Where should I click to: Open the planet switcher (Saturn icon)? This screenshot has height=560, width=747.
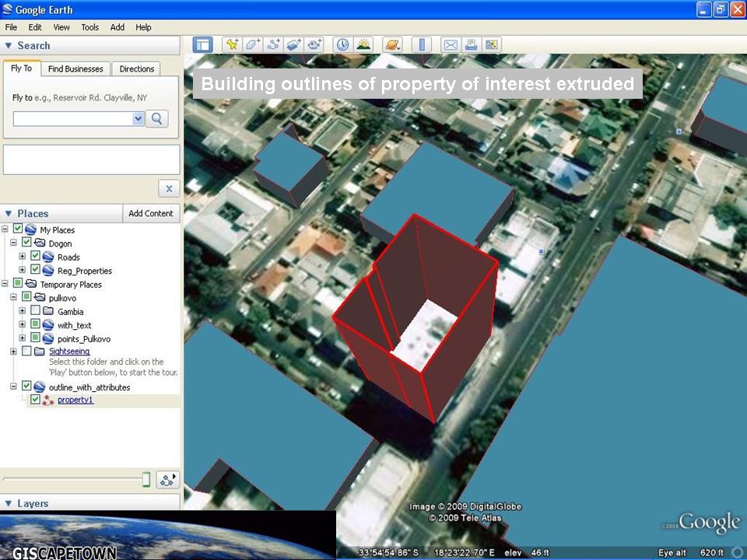(393, 45)
